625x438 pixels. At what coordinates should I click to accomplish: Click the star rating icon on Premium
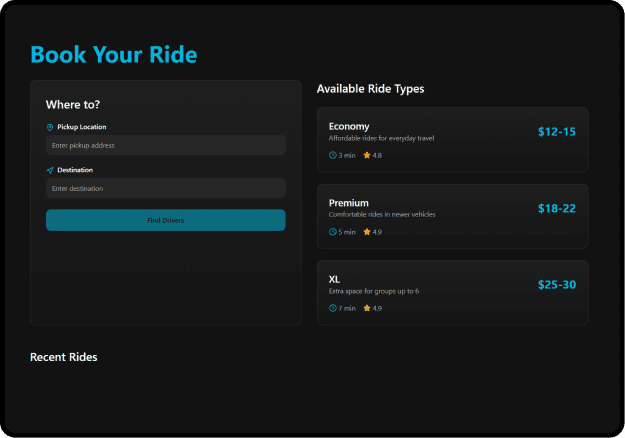point(367,232)
